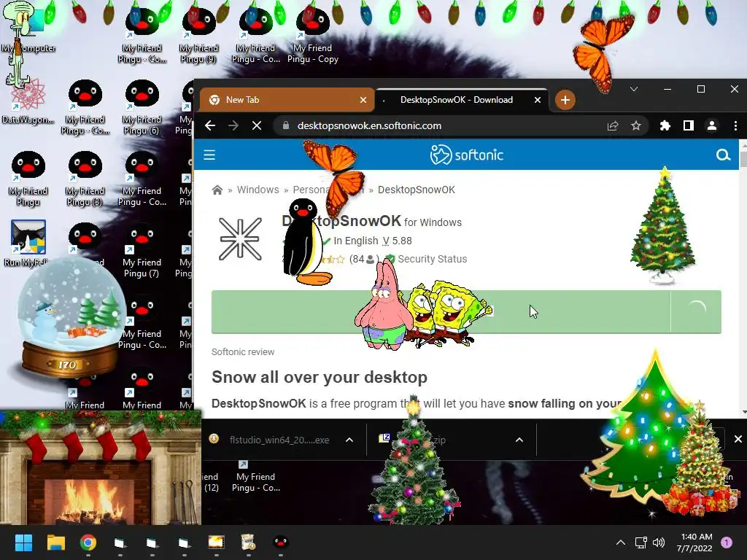Open File Explorer from the taskbar
This screenshot has height=560, width=747.
55,542
